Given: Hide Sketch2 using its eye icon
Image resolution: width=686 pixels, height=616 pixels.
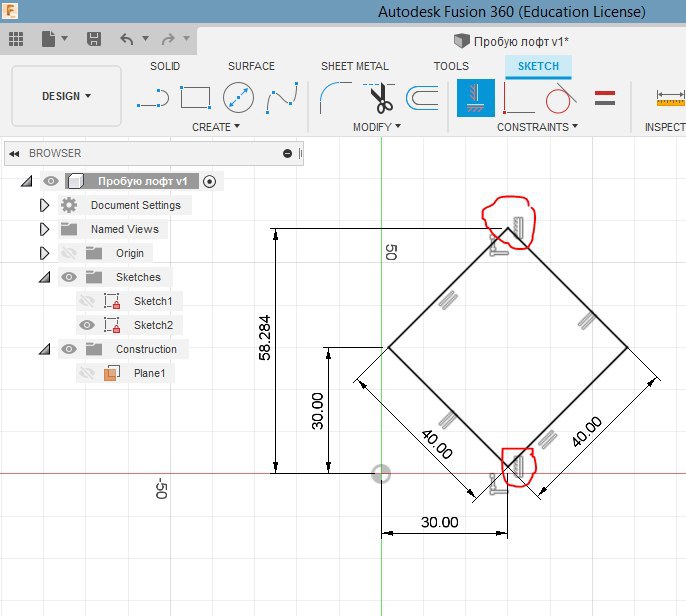Looking at the screenshot, I should [87, 325].
